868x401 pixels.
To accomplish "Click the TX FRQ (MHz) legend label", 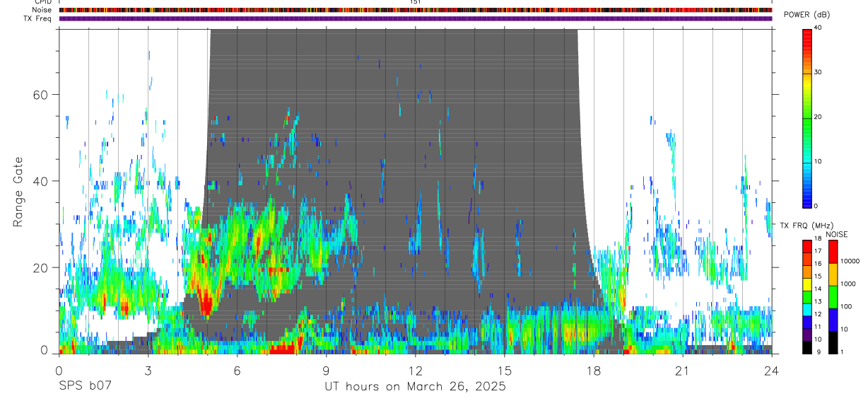I will (x=806, y=225).
